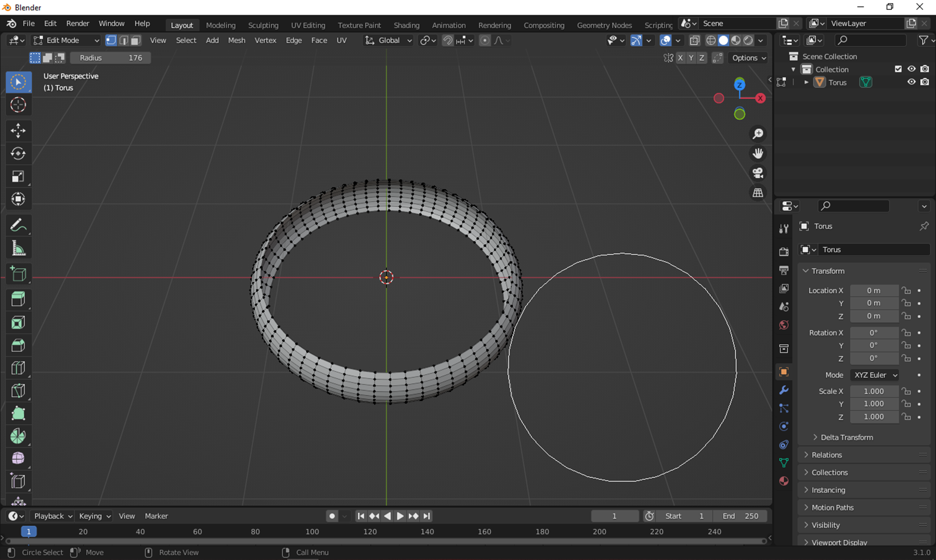Activate the Transform tool
The width and height of the screenshot is (936, 560).
[x=18, y=199]
